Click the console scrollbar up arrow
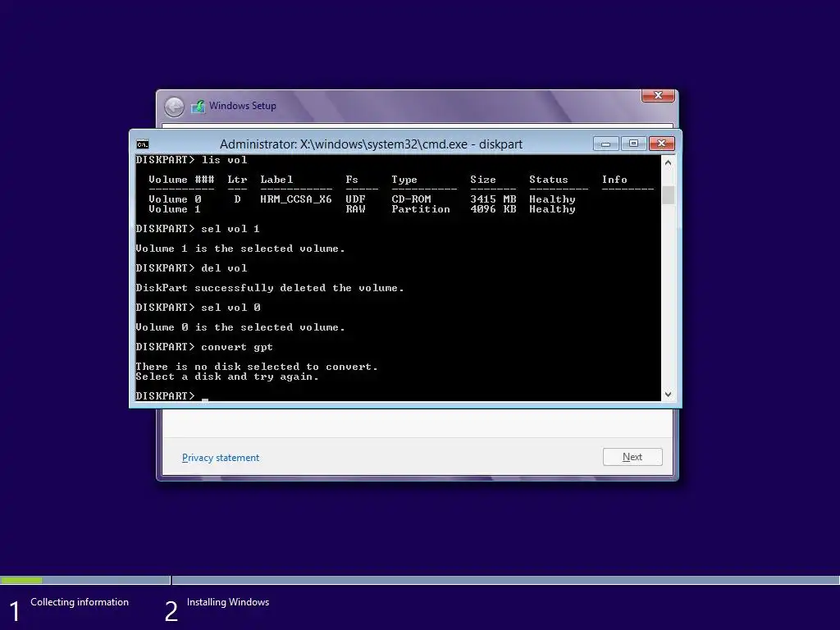 coord(668,163)
